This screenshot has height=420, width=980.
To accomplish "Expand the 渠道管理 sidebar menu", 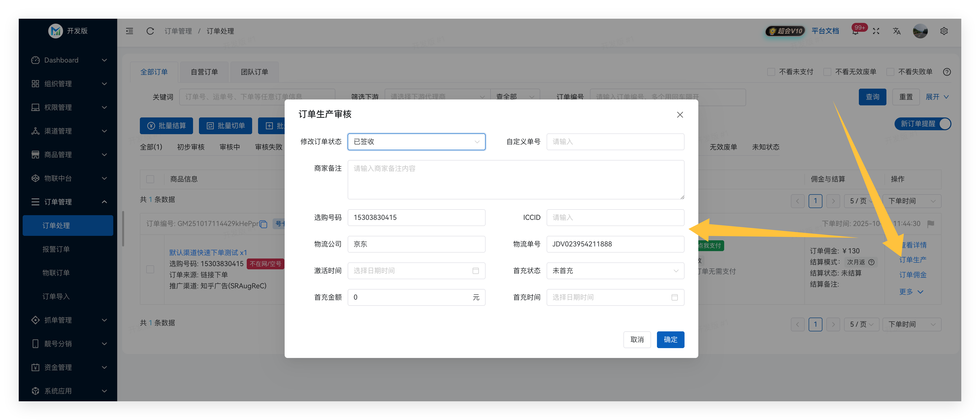I will click(x=68, y=131).
